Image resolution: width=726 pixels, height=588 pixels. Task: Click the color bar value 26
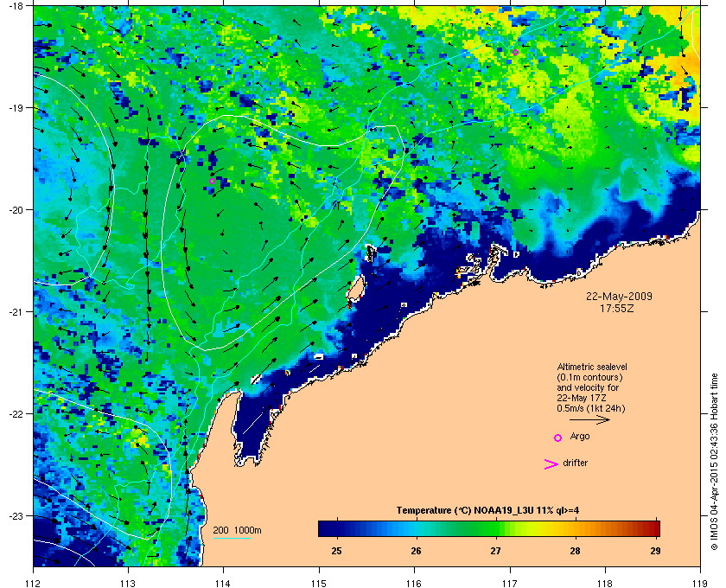click(417, 551)
